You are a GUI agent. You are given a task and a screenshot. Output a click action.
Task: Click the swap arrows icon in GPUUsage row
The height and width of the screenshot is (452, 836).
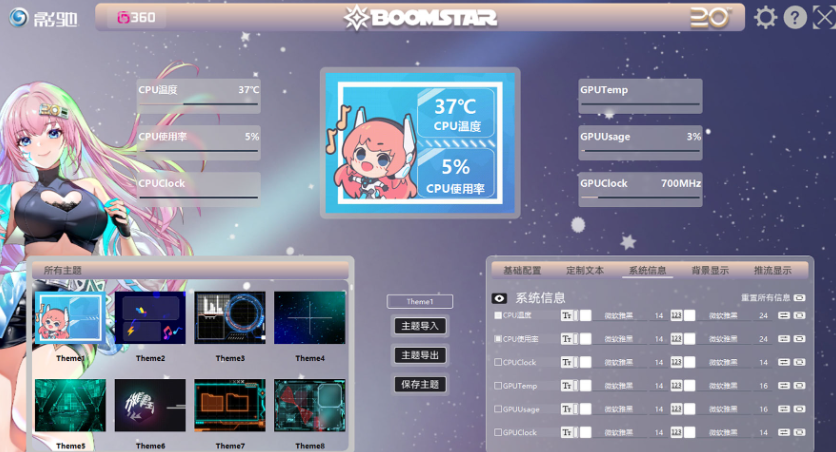pyautogui.click(x=783, y=409)
